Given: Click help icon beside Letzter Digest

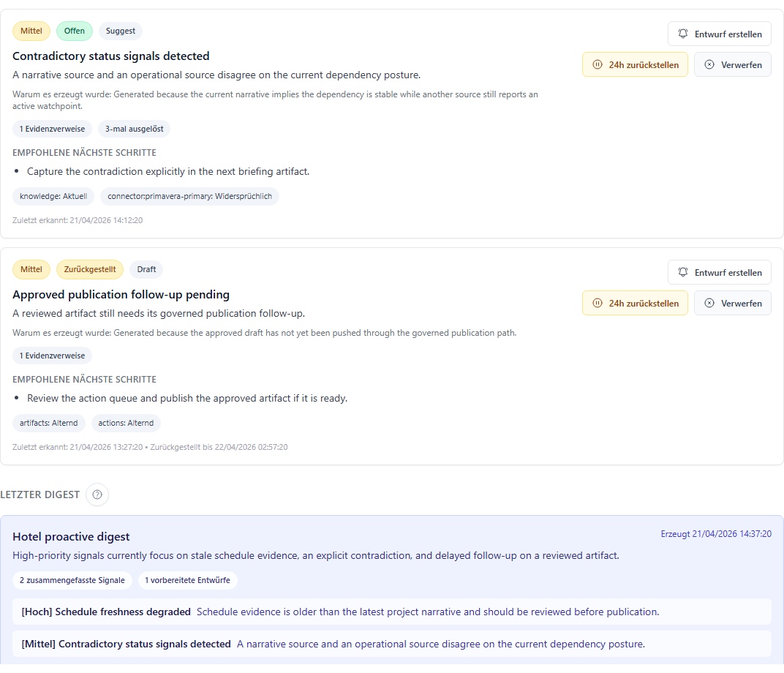Looking at the screenshot, I should [x=97, y=495].
